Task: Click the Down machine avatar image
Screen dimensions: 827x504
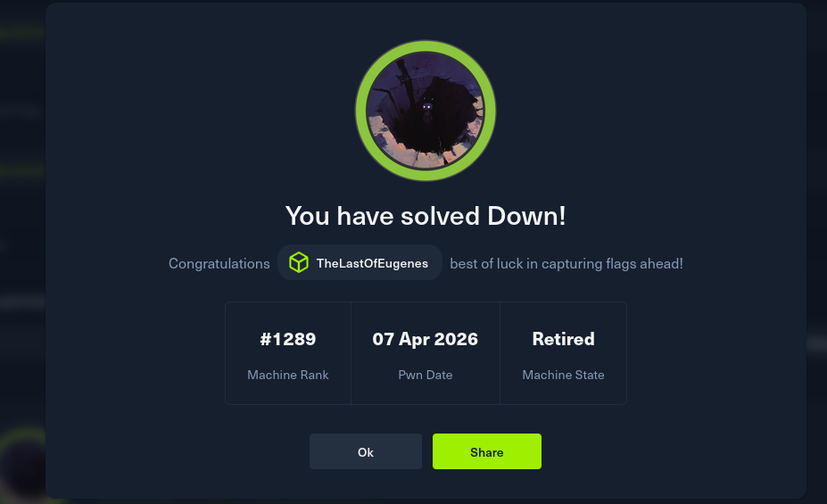Action: 426,112
